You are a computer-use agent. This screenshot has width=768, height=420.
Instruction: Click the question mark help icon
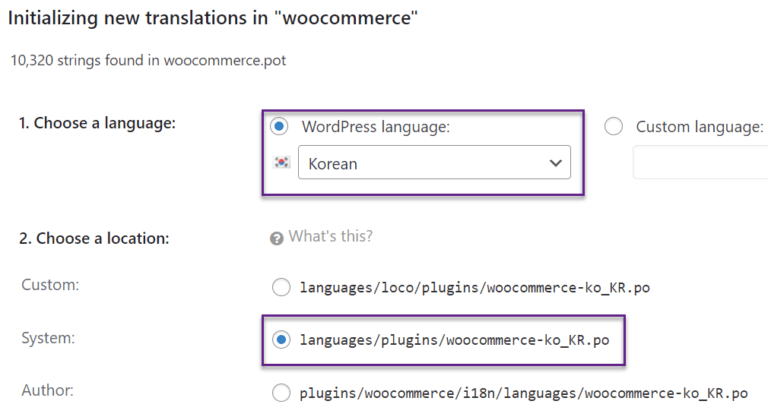pyautogui.click(x=276, y=239)
